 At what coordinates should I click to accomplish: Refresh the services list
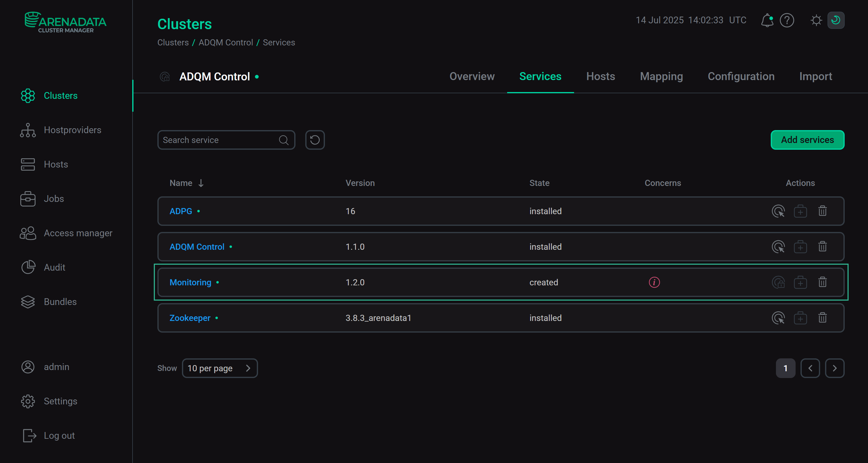(314, 140)
